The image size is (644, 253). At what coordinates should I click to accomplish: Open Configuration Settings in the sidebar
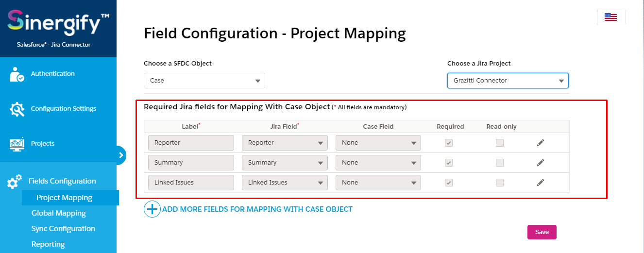64,109
